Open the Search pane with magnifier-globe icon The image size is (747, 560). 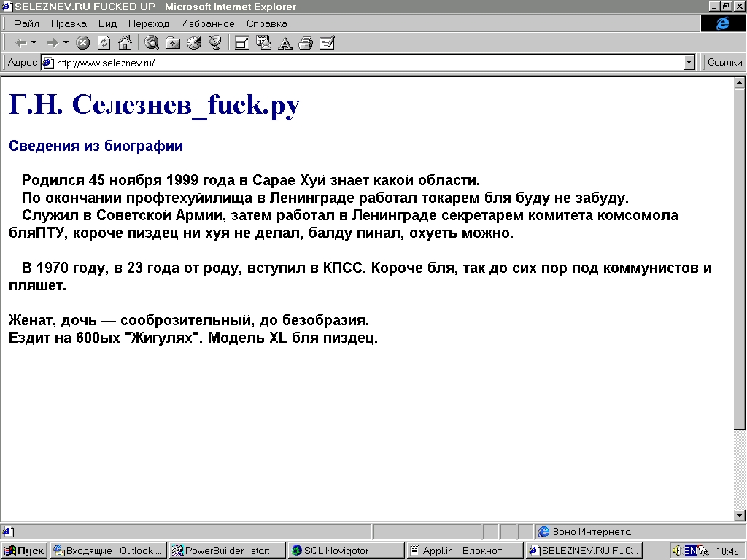[x=152, y=43]
